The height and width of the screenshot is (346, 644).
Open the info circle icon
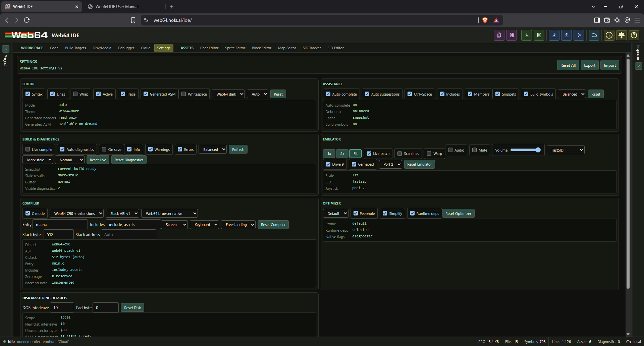[x=609, y=35]
